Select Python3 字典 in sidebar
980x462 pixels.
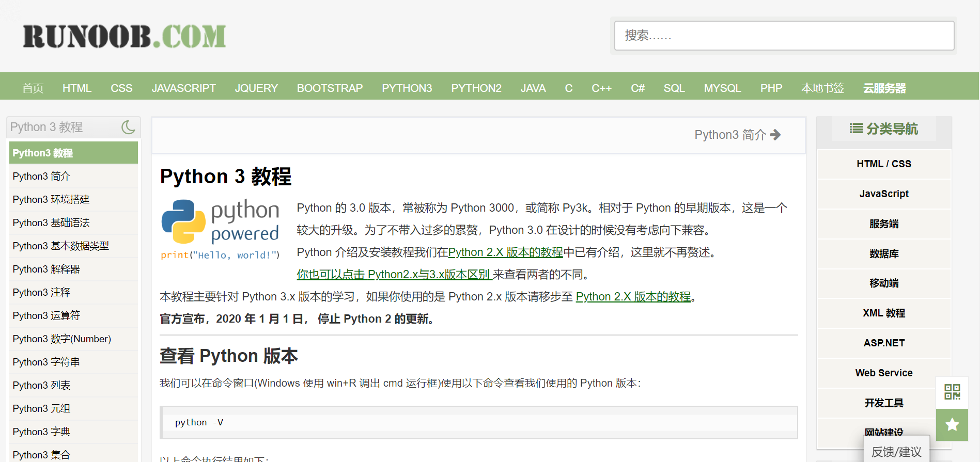point(73,432)
